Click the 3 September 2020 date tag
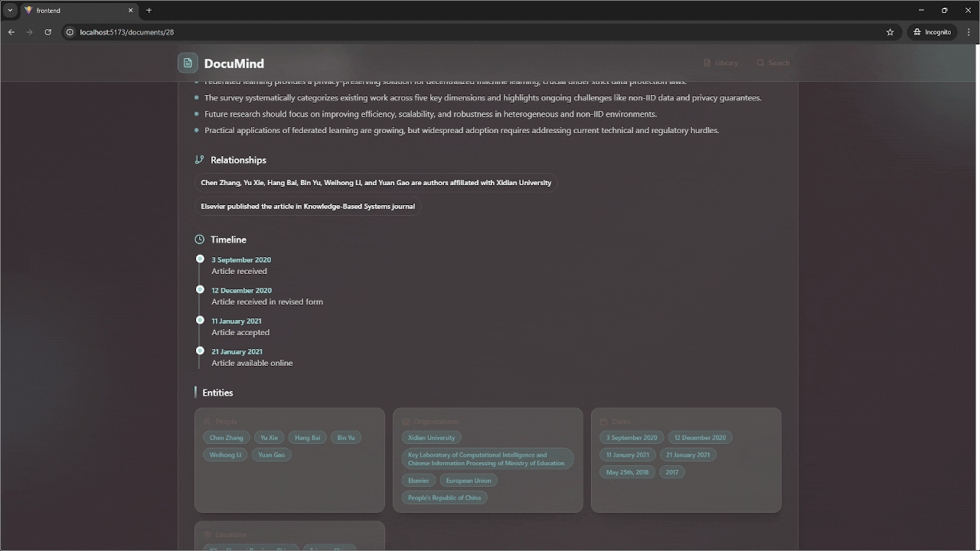 631,437
